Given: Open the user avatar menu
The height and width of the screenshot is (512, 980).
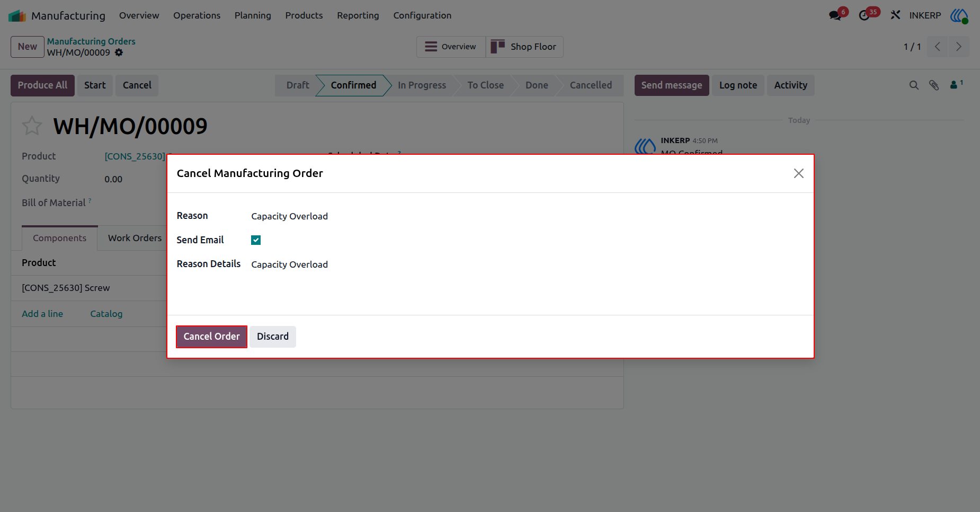Looking at the screenshot, I should [959, 15].
